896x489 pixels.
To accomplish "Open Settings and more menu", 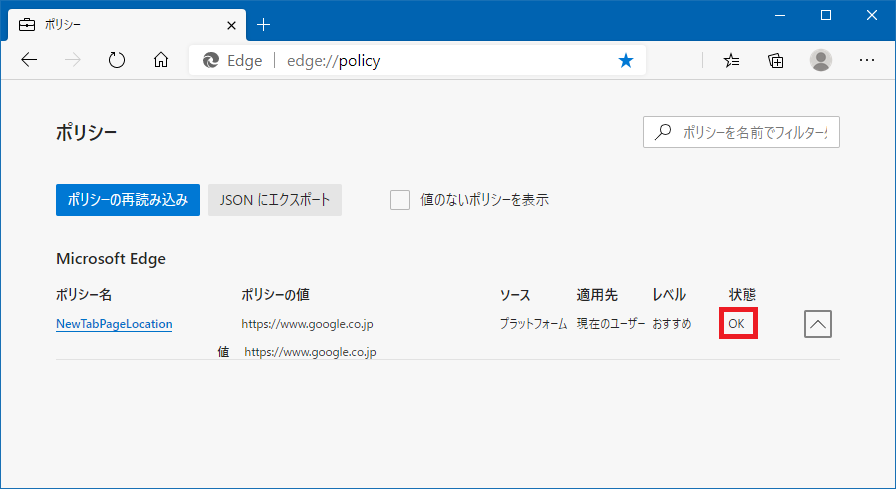I will click(867, 60).
